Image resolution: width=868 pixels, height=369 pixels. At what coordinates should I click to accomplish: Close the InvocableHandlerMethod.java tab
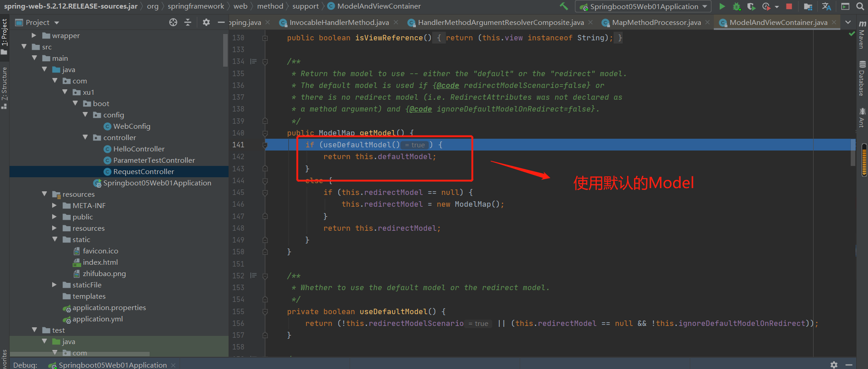pos(396,22)
